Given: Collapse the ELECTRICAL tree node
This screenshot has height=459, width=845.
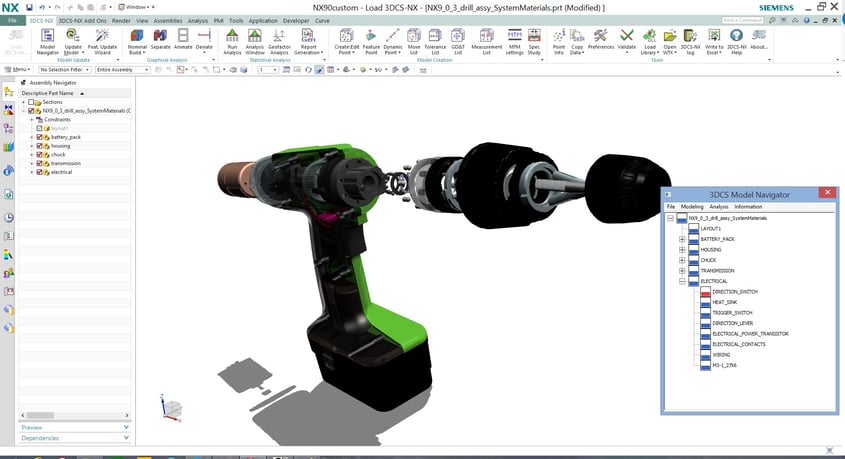Looking at the screenshot, I should click(x=682, y=281).
